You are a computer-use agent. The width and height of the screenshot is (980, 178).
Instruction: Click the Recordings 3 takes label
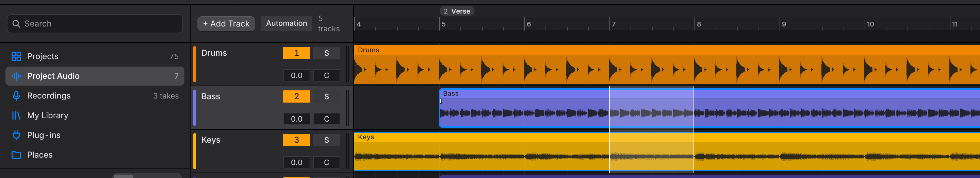[x=166, y=96]
